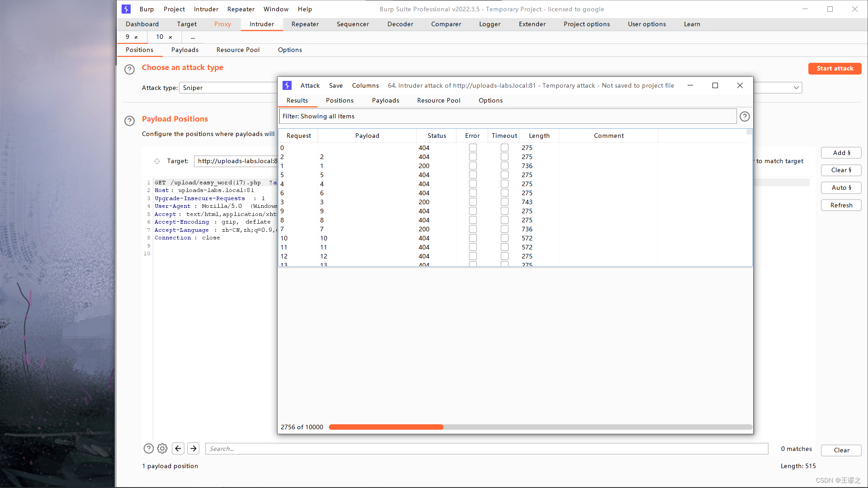
Task: Click the Refresh button
Action: click(841, 205)
